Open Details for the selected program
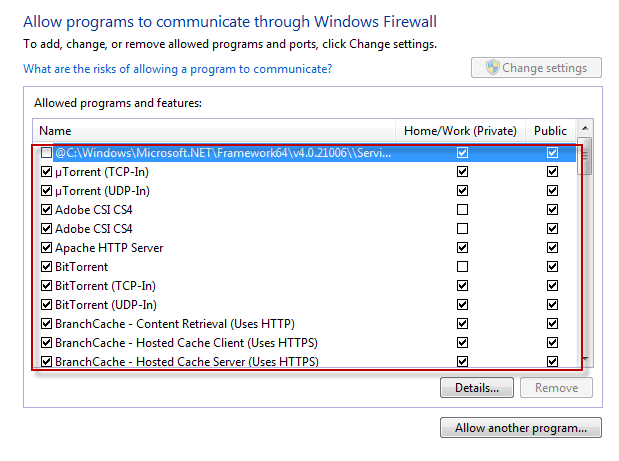 coord(476,387)
